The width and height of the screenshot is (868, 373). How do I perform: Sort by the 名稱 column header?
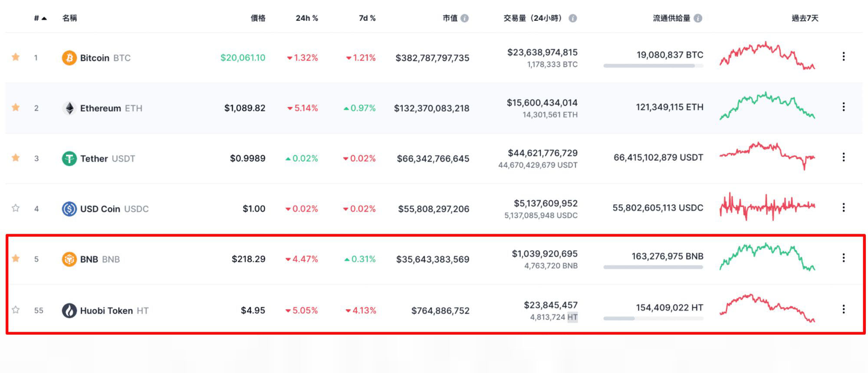[x=69, y=18]
